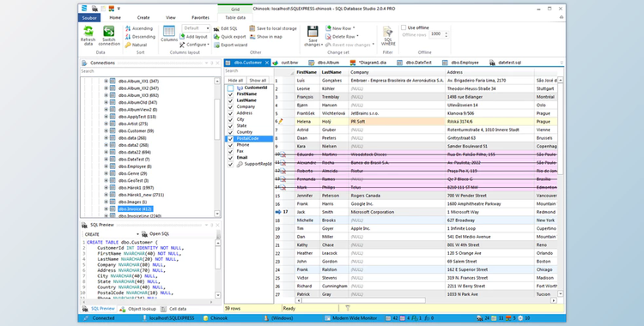Image resolution: width=644 pixels, height=326 pixels.
Task: Sort Ascending from the ribbon
Action: pyautogui.click(x=139, y=28)
